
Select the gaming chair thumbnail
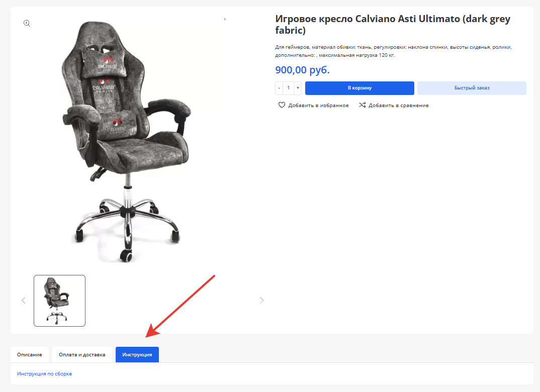(59, 301)
